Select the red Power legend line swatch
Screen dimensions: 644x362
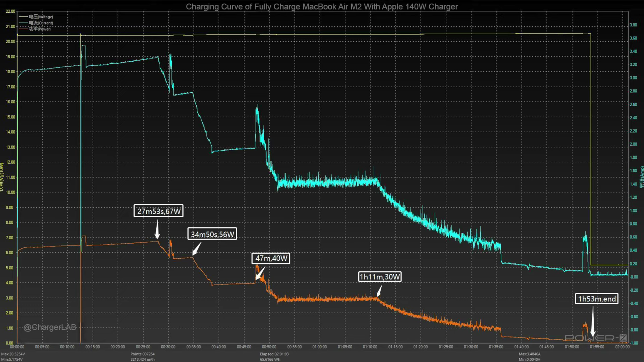point(23,29)
